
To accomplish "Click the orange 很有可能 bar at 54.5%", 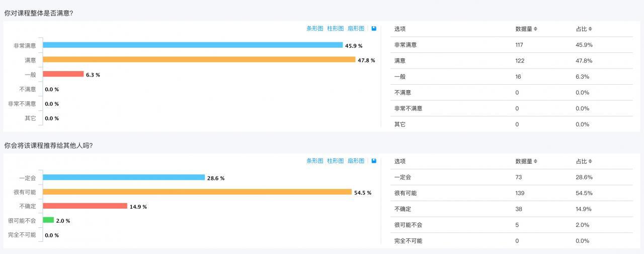I will point(197,192).
